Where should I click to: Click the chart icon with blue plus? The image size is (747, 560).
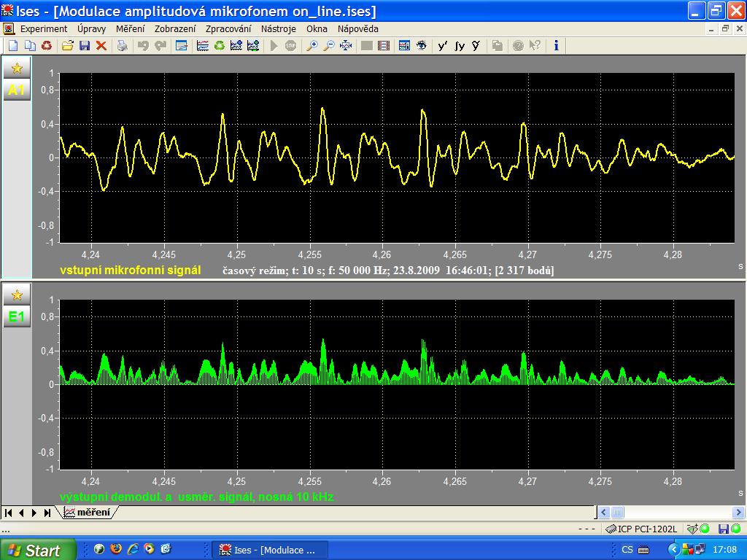[x=236, y=46]
